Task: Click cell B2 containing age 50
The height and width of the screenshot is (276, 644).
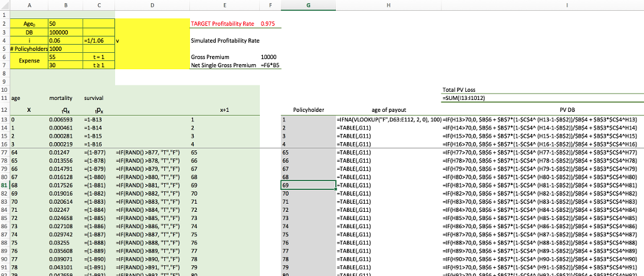Action: [65, 24]
